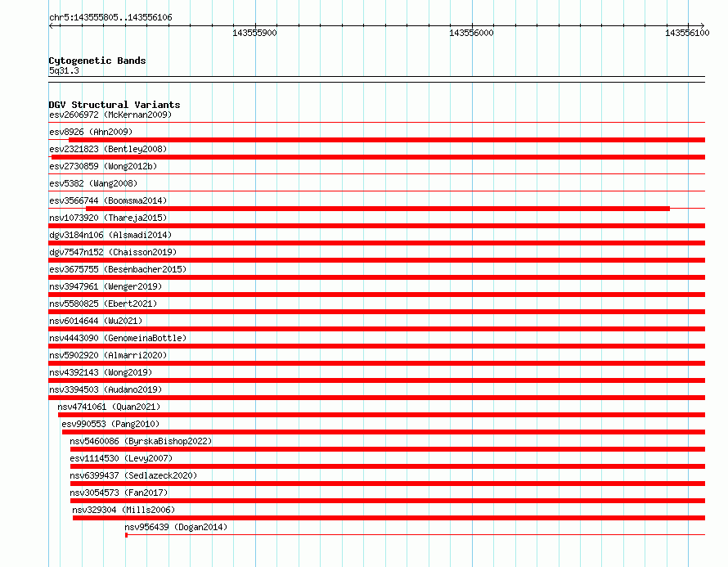Viewport: 728px width, 567px height.
Task: Click the red bar under nsv3054573 (Fan2017)
Action: coord(388,501)
